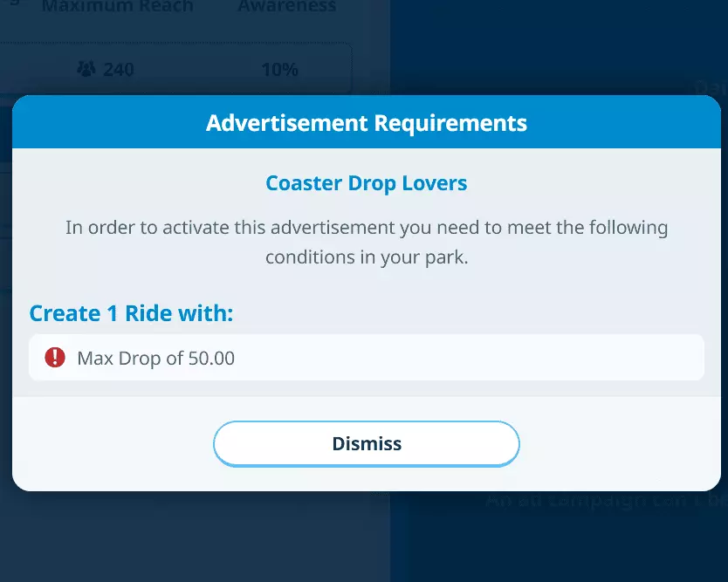
Task: Click the blurred 'An ad campaign' text behind dialog
Action: pos(602,501)
